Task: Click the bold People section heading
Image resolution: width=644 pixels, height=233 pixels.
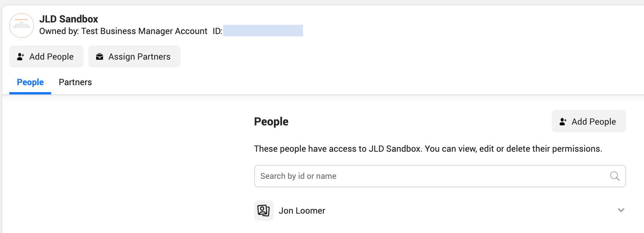Action: tap(271, 122)
